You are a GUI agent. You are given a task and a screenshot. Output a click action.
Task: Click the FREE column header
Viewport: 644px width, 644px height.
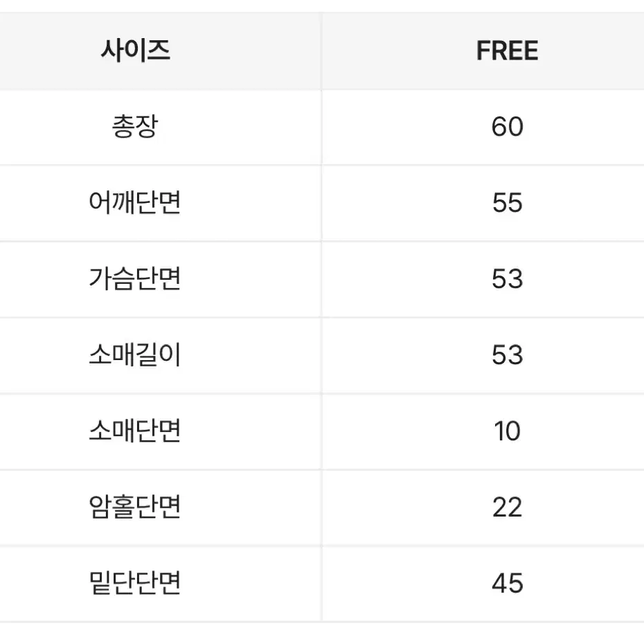click(507, 51)
